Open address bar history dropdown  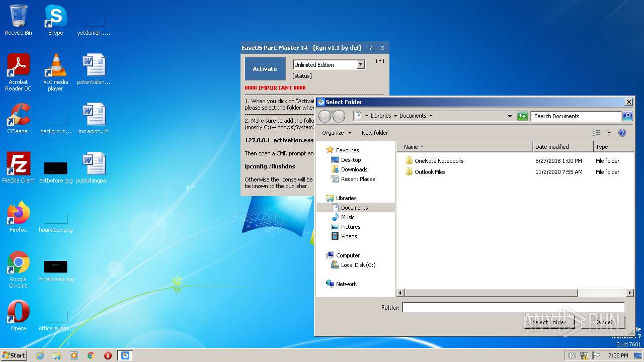[x=510, y=116]
